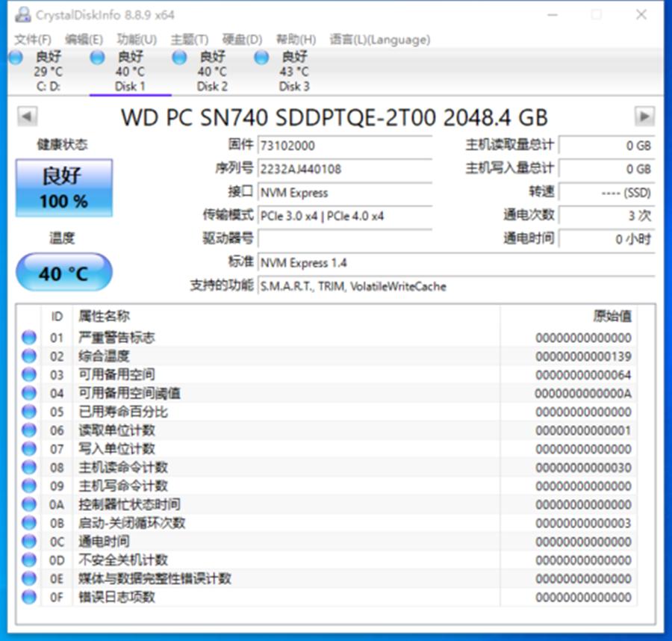Click the CrystalDiskInfo app icon in title bar
Image resolution: width=672 pixels, height=641 pixels.
24,14
